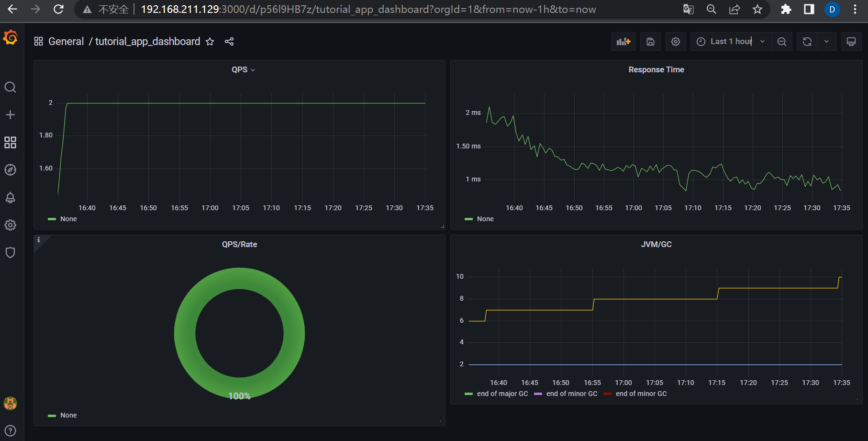Open the browser translate icon
This screenshot has height=441, width=868.
688,9
